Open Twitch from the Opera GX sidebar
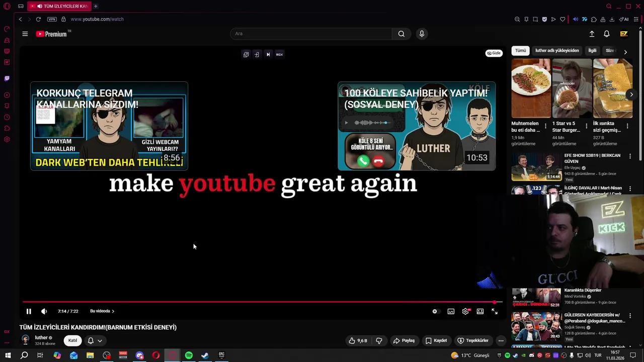This screenshot has width=644, height=362. click(x=7, y=78)
